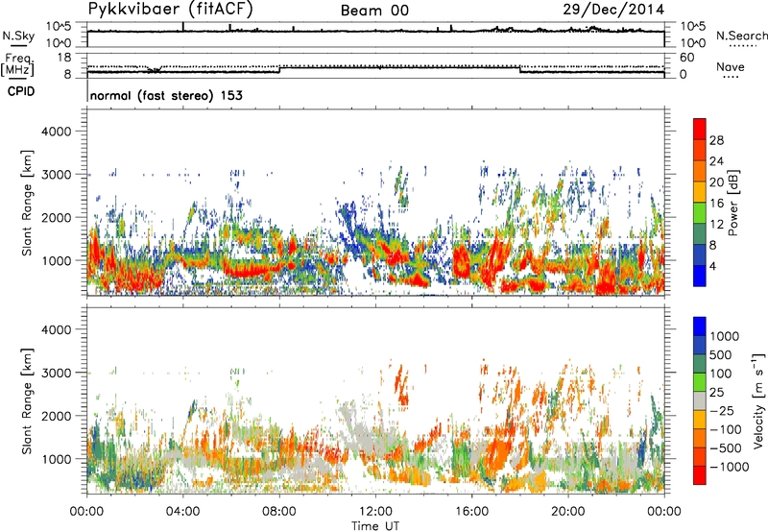The image size is (768, 532).
Task: Click the "18" frequency tick label
Action: click(x=63, y=58)
